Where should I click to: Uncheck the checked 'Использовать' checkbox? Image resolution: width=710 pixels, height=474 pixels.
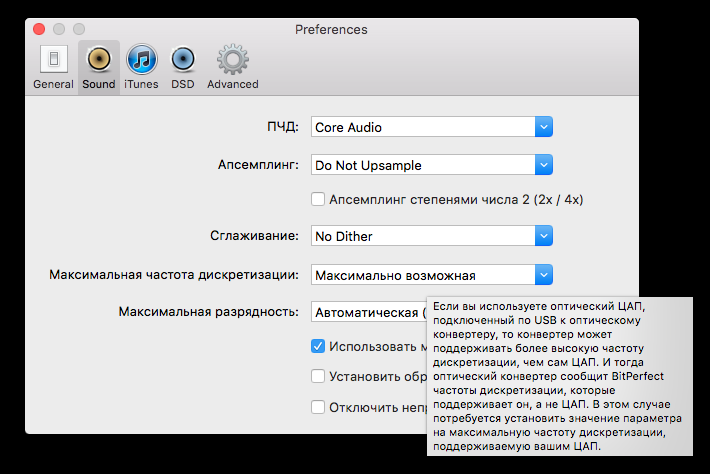click(x=318, y=346)
